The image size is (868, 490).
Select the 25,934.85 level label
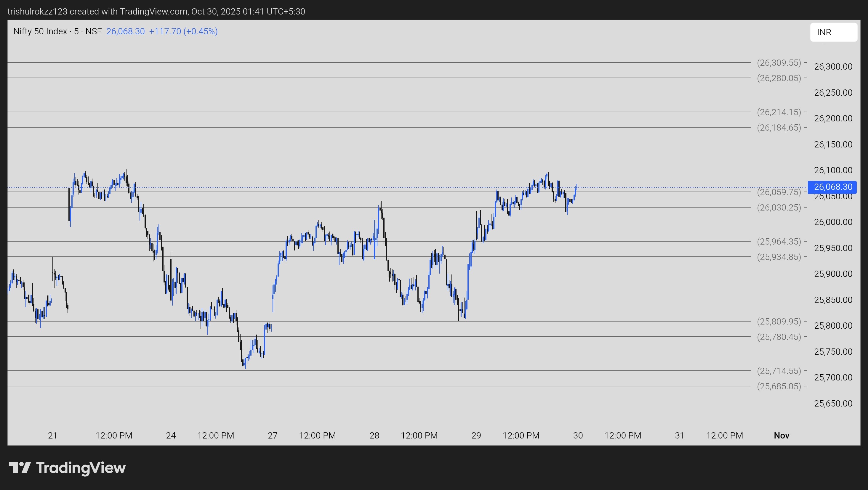[779, 257]
